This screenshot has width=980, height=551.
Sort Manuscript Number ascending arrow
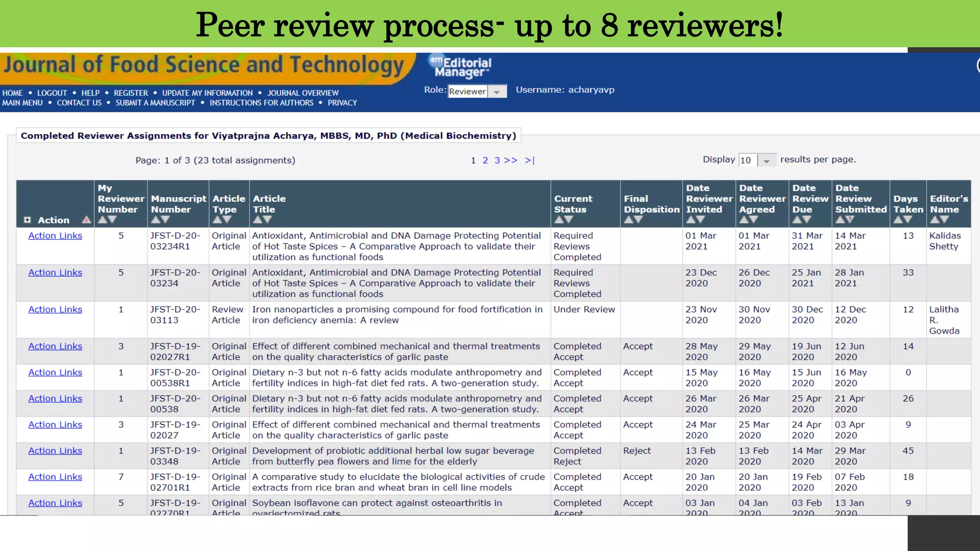tap(156, 220)
